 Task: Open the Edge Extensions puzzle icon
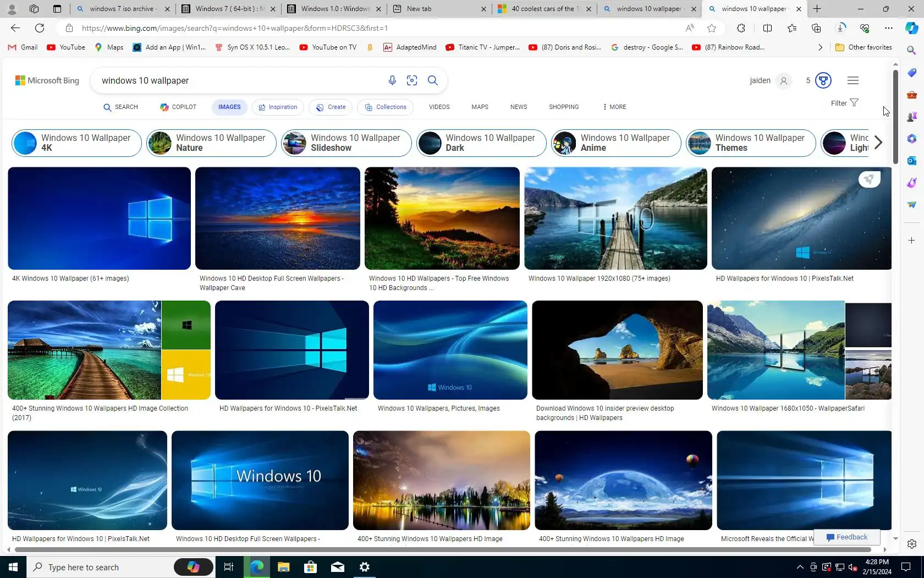pos(741,28)
